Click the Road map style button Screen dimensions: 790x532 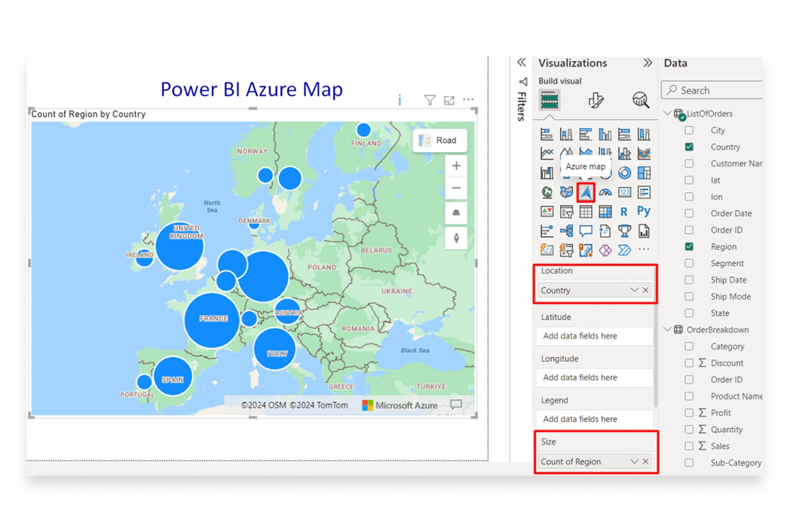439,140
